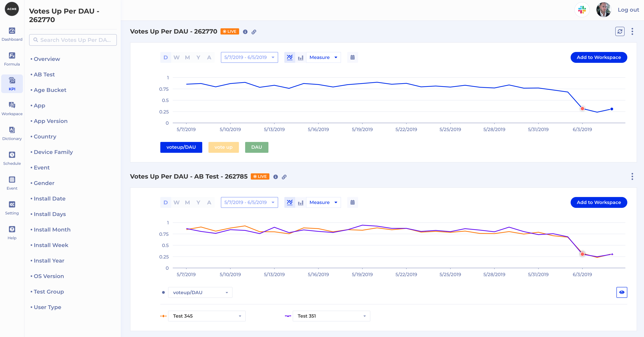Open info icon for AB Test chart

pos(275,177)
